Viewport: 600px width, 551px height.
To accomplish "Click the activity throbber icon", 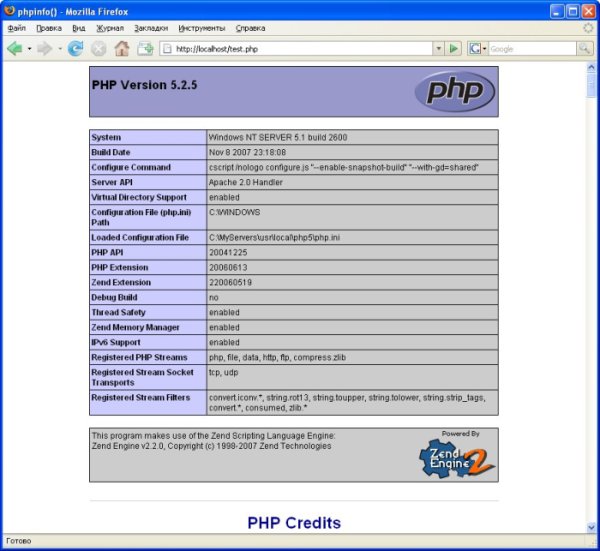I will click(x=588, y=28).
